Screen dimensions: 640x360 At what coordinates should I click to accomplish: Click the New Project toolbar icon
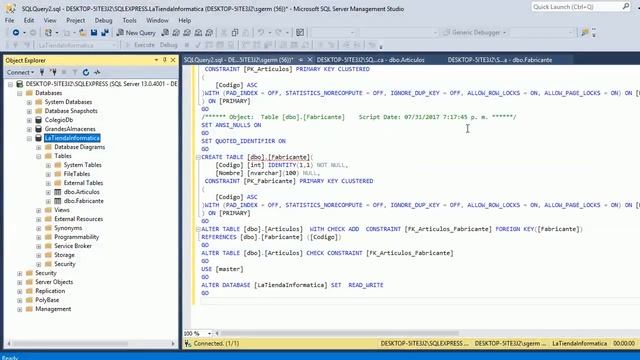[x=48, y=32]
